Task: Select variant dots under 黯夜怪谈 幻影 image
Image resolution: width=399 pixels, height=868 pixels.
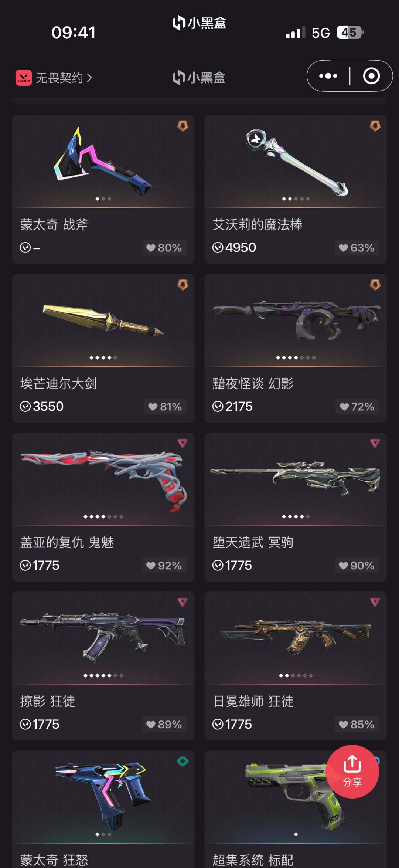Action: (x=296, y=357)
